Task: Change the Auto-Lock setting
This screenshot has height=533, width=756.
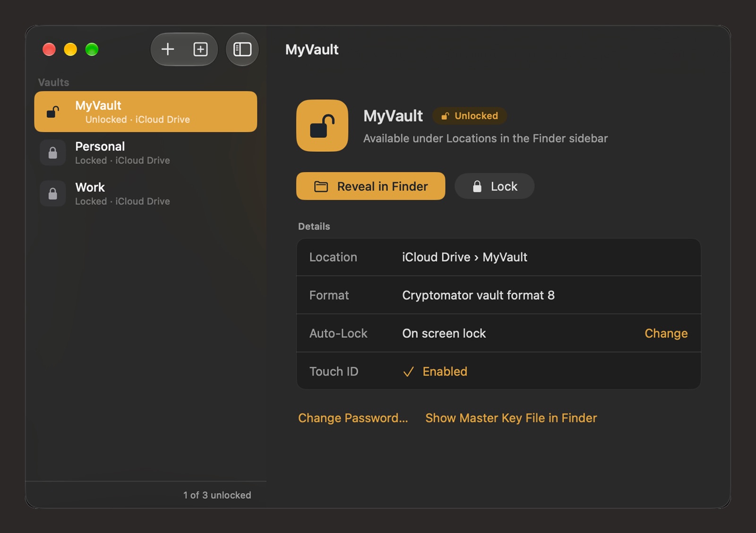Action: coord(666,333)
